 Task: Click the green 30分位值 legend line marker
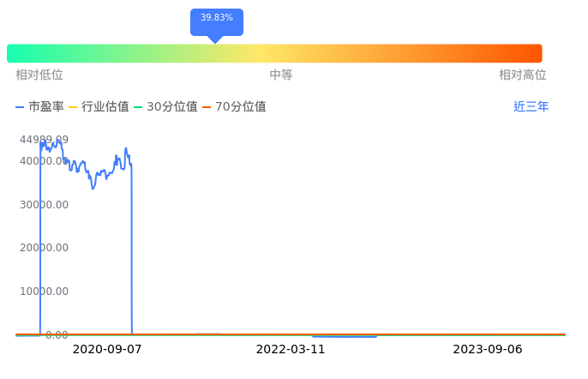pyautogui.click(x=138, y=107)
